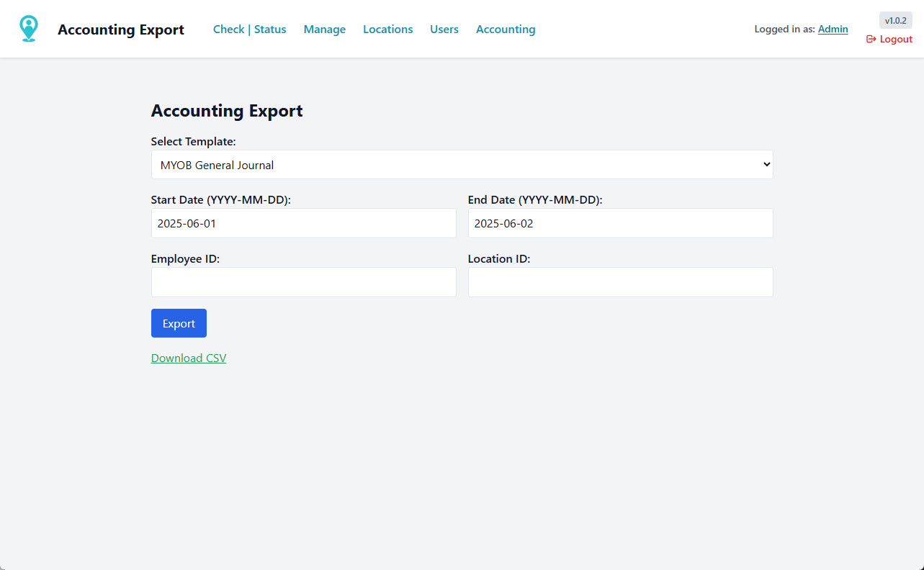Viewport: 924px width, 570px height.
Task: Click the Logged in as text
Action: coord(784,30)
